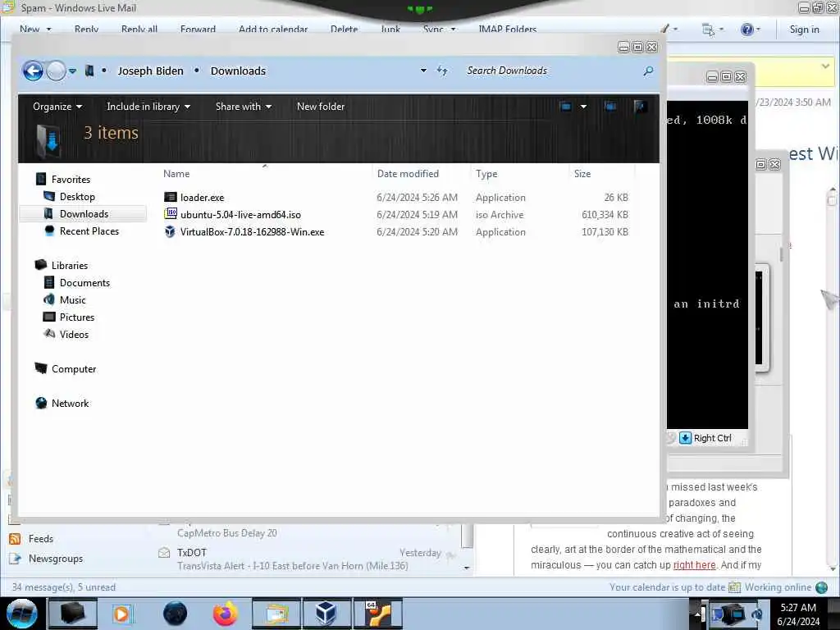Click Delete in Live Mail toolbar
This screenshot has height=630, width=840.
coord(344,29)
